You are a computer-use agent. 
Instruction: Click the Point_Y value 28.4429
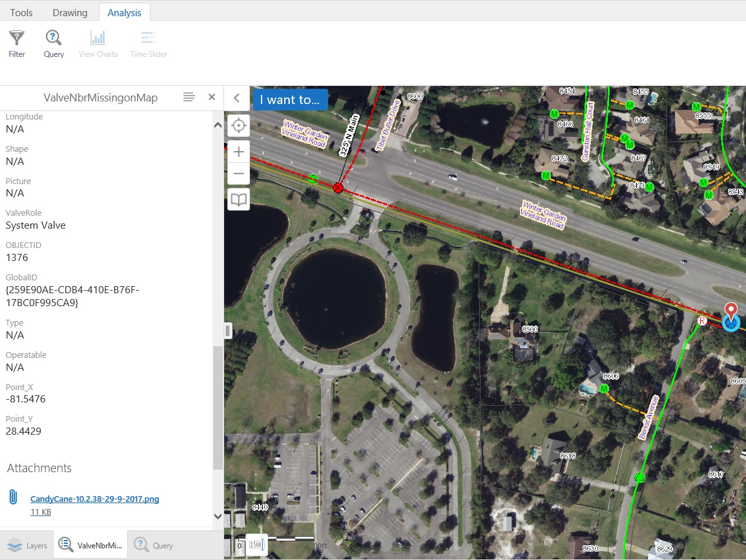tap(23, 431)
